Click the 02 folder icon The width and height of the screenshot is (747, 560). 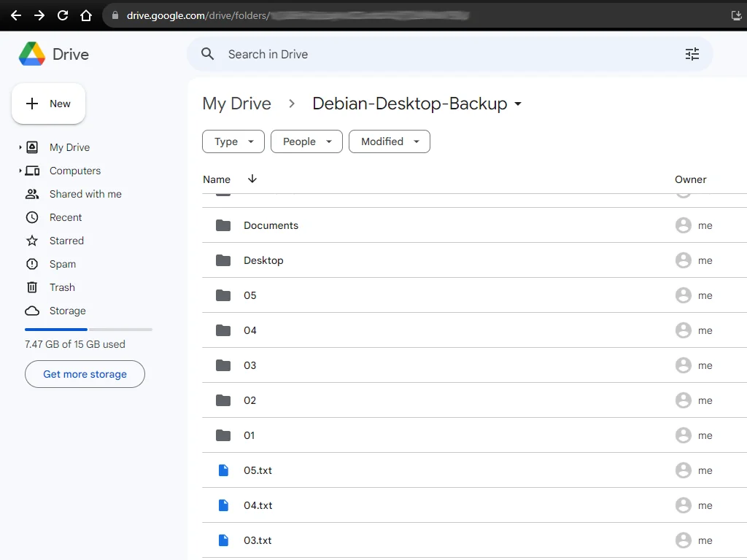[x=223, y=400]
